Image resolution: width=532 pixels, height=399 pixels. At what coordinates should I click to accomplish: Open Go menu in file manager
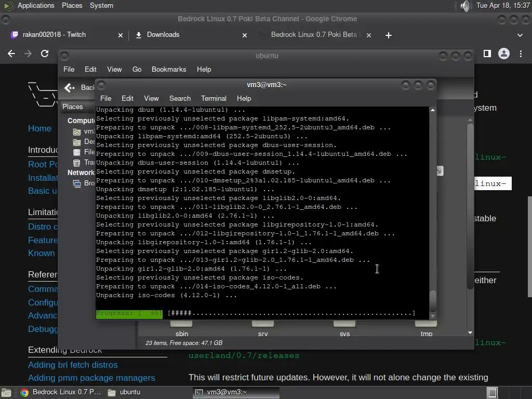(x=137, y=69)
